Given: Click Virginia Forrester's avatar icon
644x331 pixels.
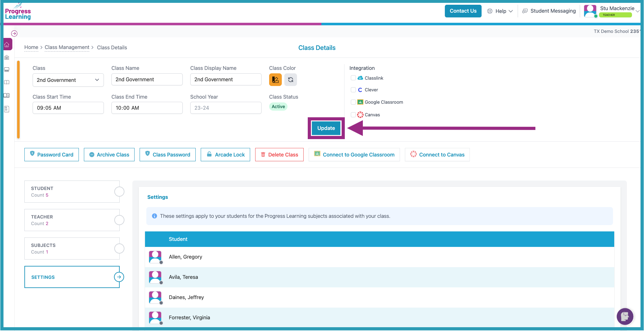Looking at the screenshot, I should click(x=155, y=318).
